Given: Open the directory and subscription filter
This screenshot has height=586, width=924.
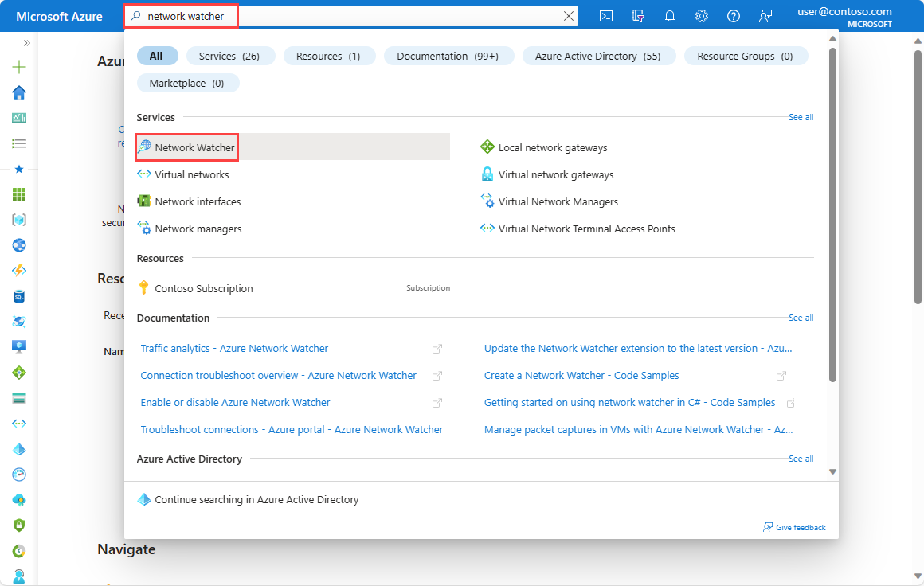Looking at the screenshot, I should coord(637,16).
